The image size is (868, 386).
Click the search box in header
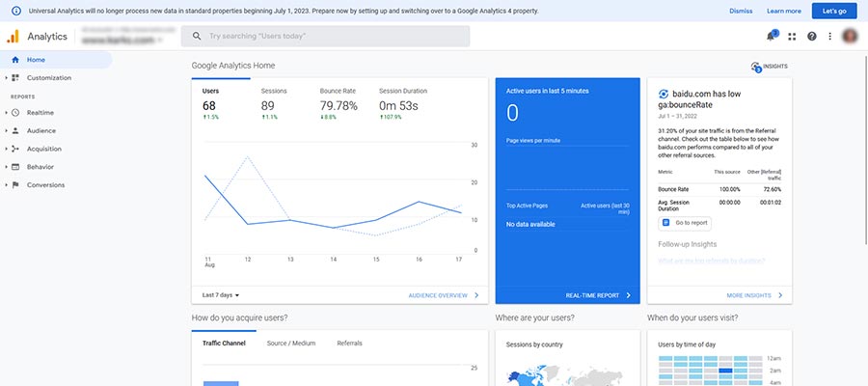[326, 37]
